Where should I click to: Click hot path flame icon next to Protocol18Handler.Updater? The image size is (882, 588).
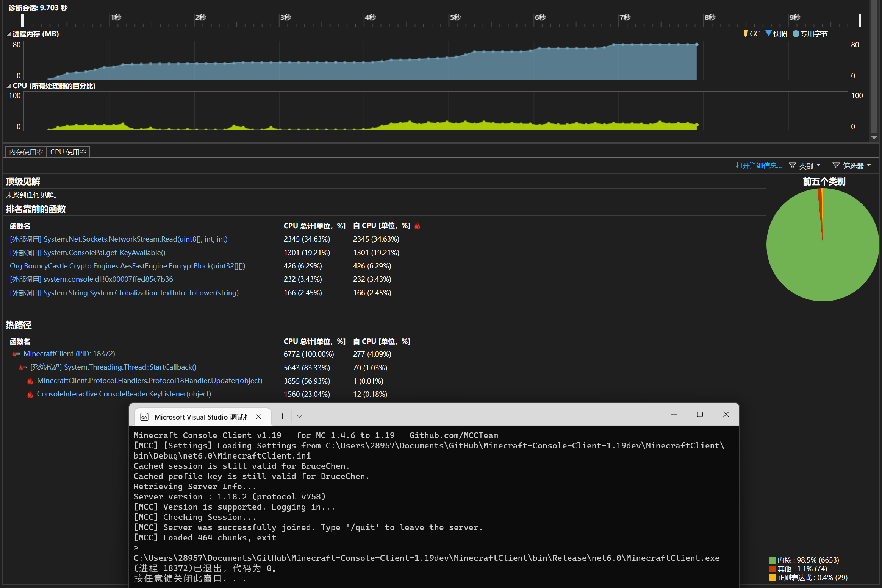pyautogui.click(x=30, y=381)
